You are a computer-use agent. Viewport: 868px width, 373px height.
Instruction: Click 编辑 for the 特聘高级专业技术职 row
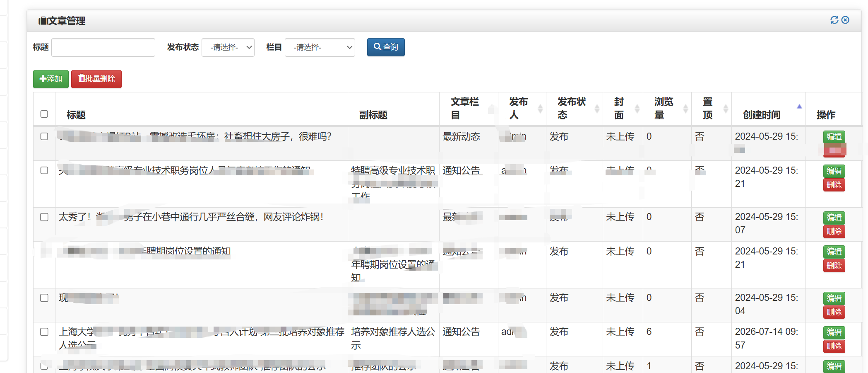tap(834, 171)
